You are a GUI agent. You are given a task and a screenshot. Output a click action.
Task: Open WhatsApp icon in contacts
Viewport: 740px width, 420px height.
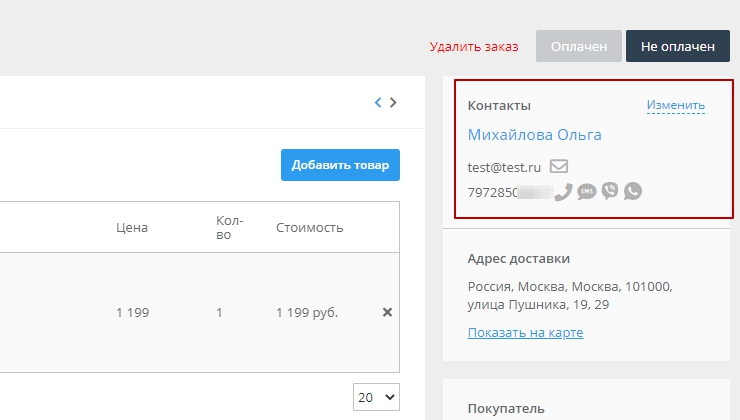tap(633, 191)
